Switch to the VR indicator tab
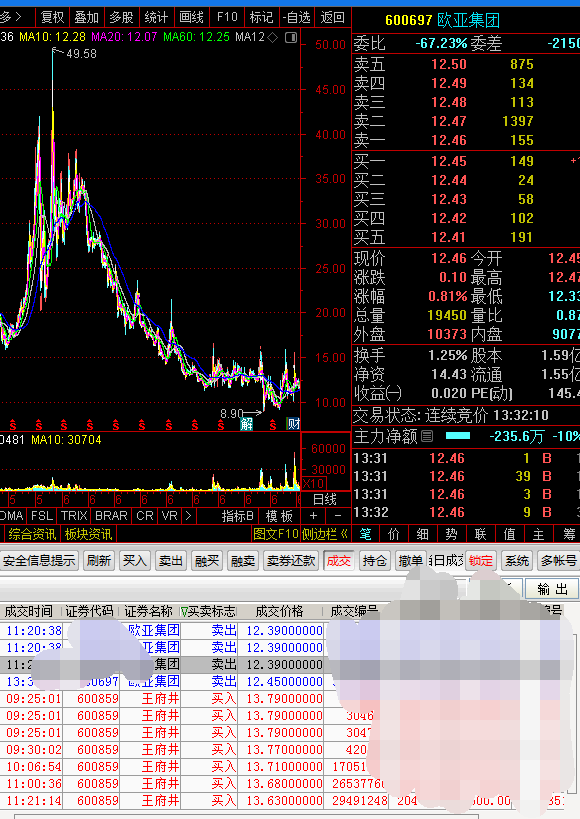The image size is (580, 819). coord(170,516)
